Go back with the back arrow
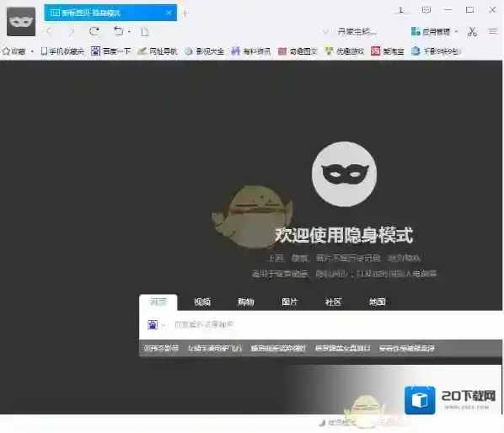The image size is (504, 433). pos(49,31)
